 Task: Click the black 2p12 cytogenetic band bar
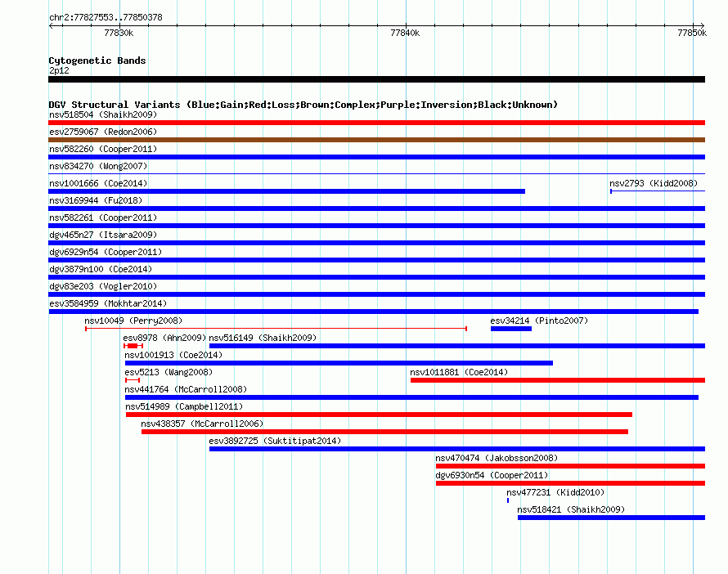point(376,79)
